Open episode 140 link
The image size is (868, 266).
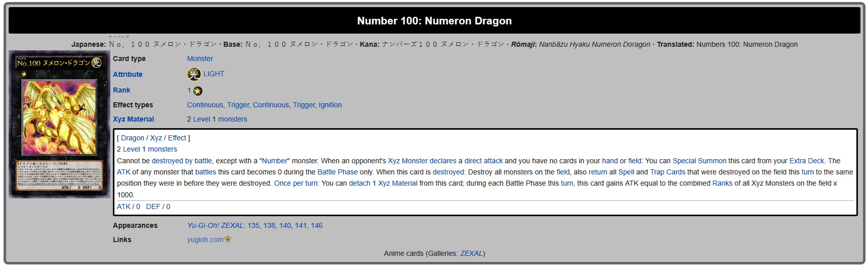tap(285, 225)
